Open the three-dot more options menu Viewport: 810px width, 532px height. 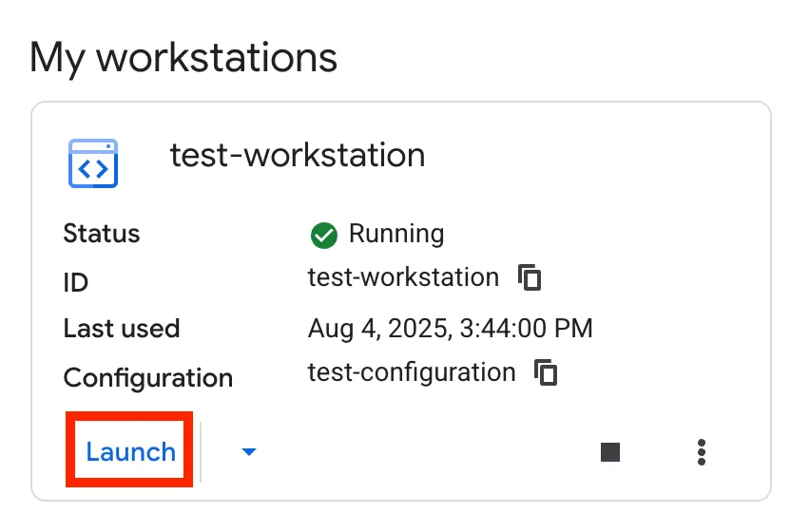(x=702, y=452)
